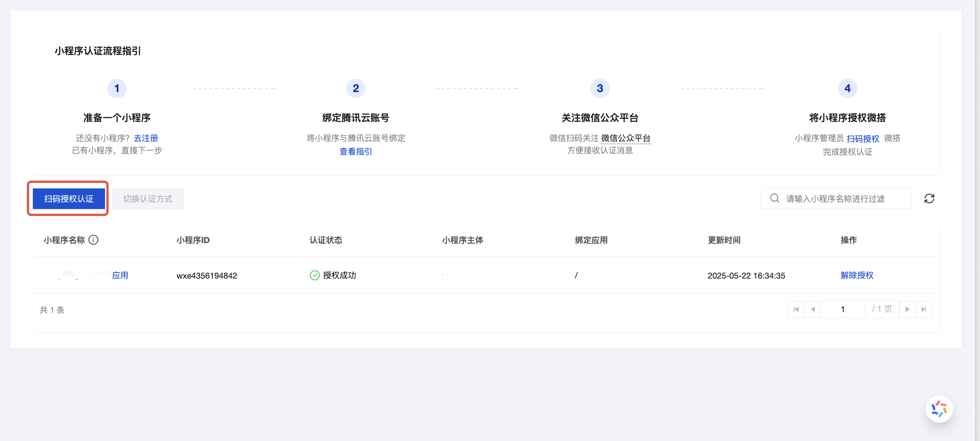Click the page number input field

coord(843,309)
